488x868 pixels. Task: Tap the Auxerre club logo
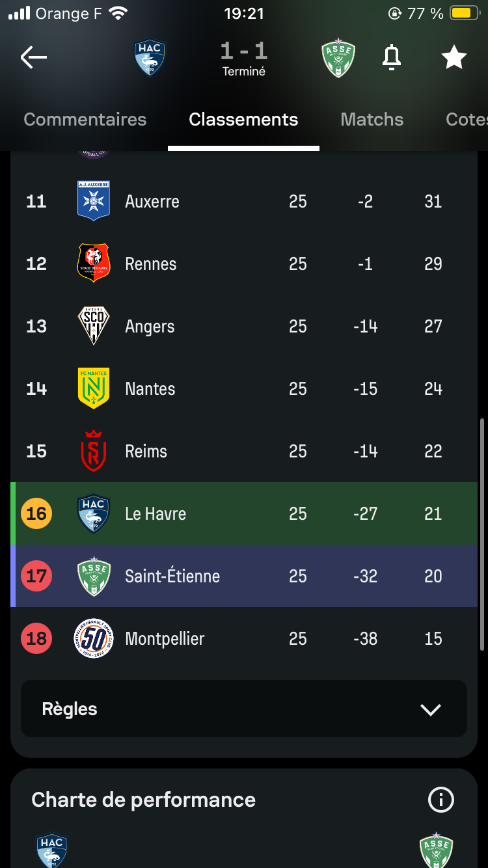[x=94, y=201]
